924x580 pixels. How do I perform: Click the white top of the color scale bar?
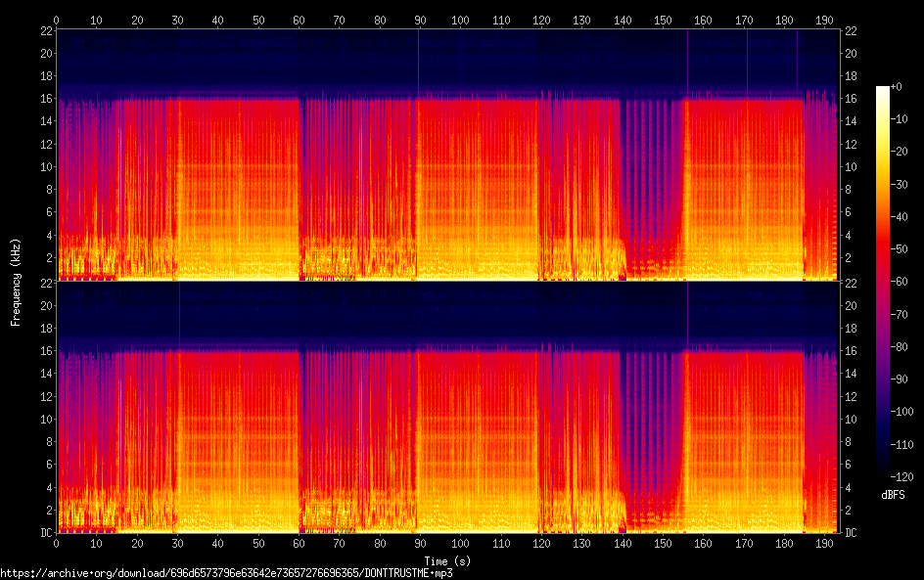pos(883,90)
